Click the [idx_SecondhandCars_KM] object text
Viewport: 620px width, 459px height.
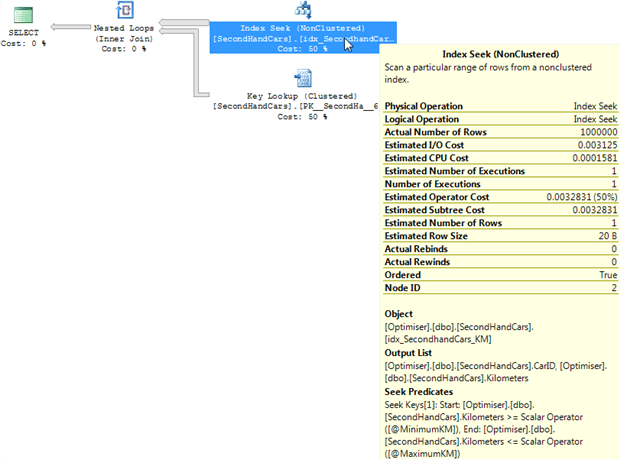coord(438,339)
